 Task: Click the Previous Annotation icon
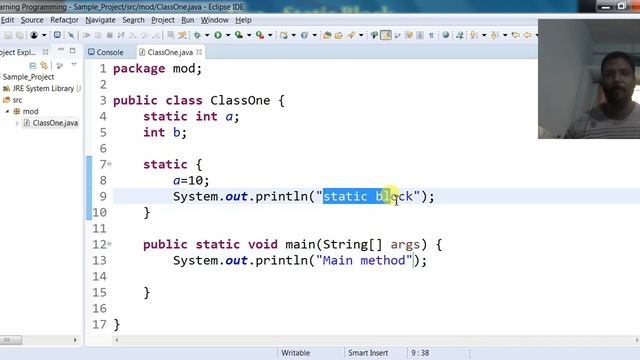[495, 36]
